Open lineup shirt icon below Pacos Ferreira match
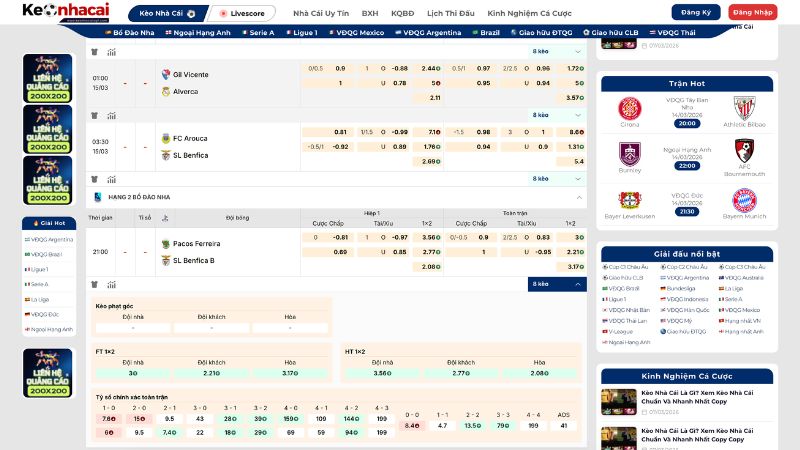Screen dimensions: 800x450 tap(95, 284)
